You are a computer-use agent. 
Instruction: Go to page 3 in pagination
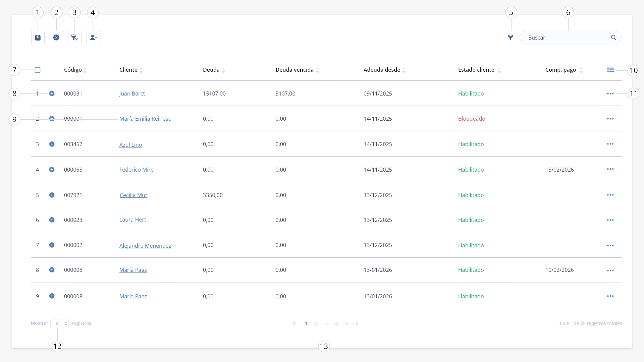click(326, 323)
